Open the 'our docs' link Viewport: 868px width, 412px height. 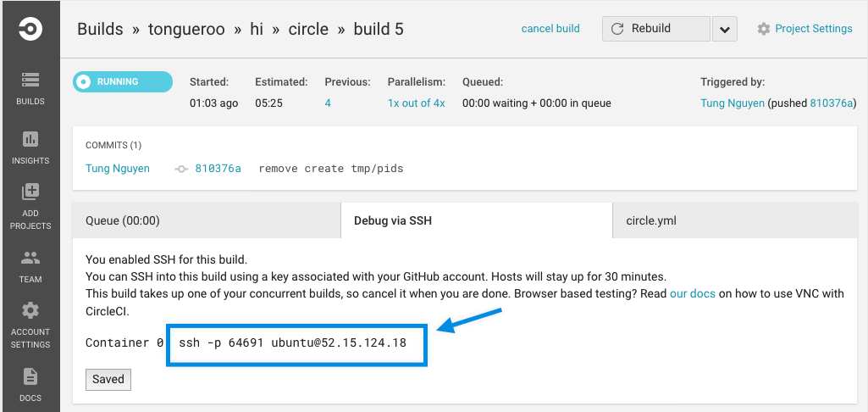click(x=693, y=293)
